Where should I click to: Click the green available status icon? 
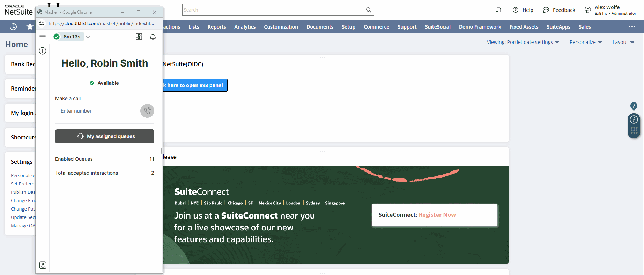click(x=57, y=37)
